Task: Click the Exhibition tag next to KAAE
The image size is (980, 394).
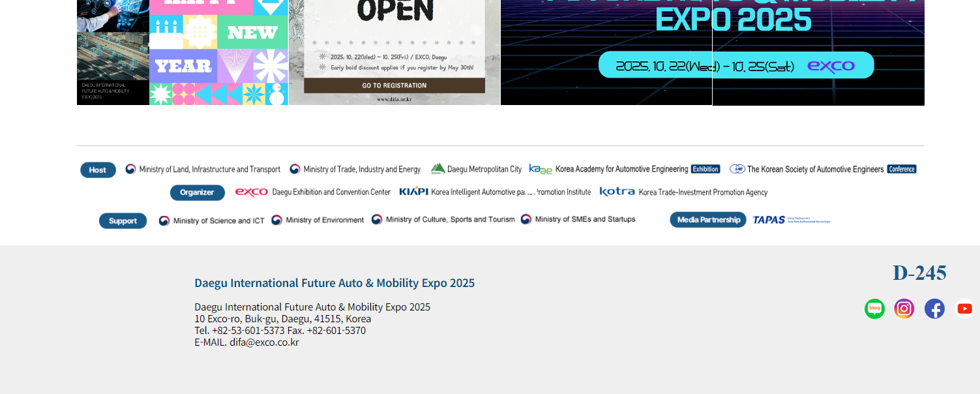Action: (705, 169)
